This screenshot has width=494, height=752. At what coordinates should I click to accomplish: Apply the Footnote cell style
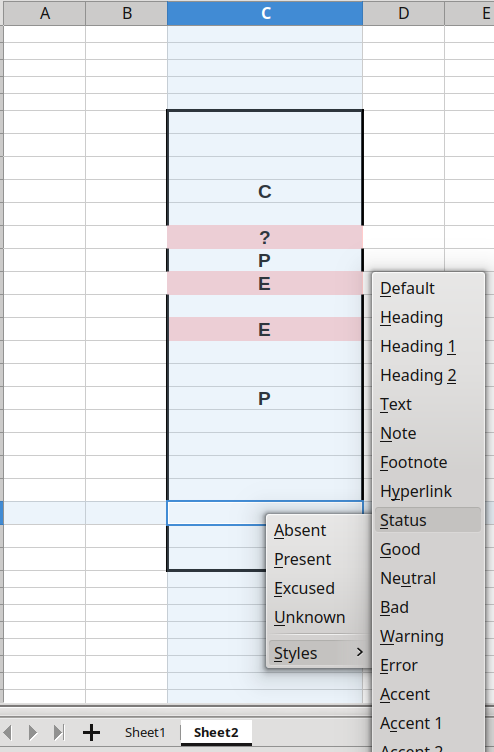pos(428,462)
